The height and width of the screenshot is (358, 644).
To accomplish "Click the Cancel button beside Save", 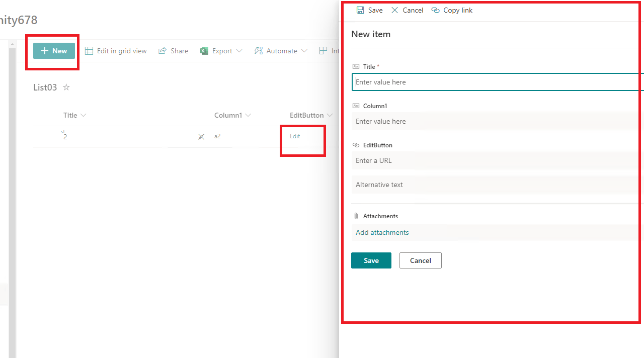I will [x=421, y=260].
